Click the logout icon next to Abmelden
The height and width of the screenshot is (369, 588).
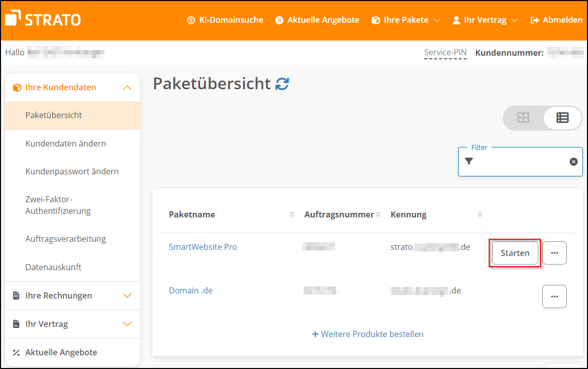[x=533, y=20]
